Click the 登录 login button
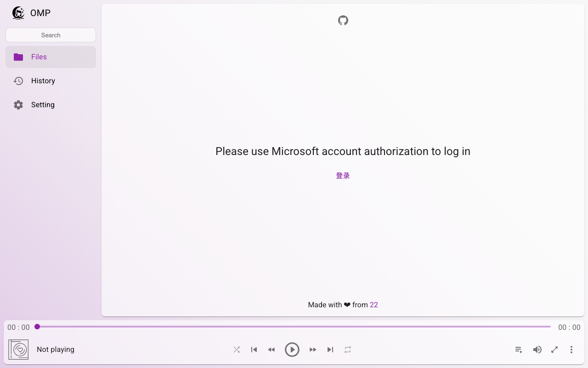588x368 pixels. pyautogui.click(x=343, y=176)
